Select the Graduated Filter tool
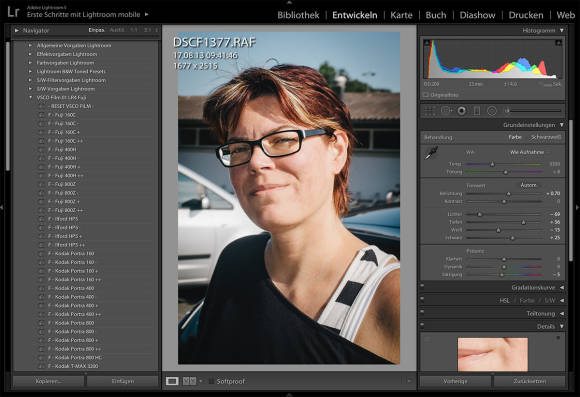The height and width of the screenshot is (397, 580). coord(477,111)
